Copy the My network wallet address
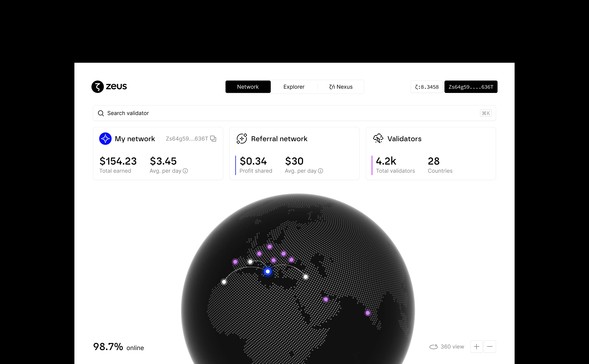589x364 pixels. click(213, 139)
